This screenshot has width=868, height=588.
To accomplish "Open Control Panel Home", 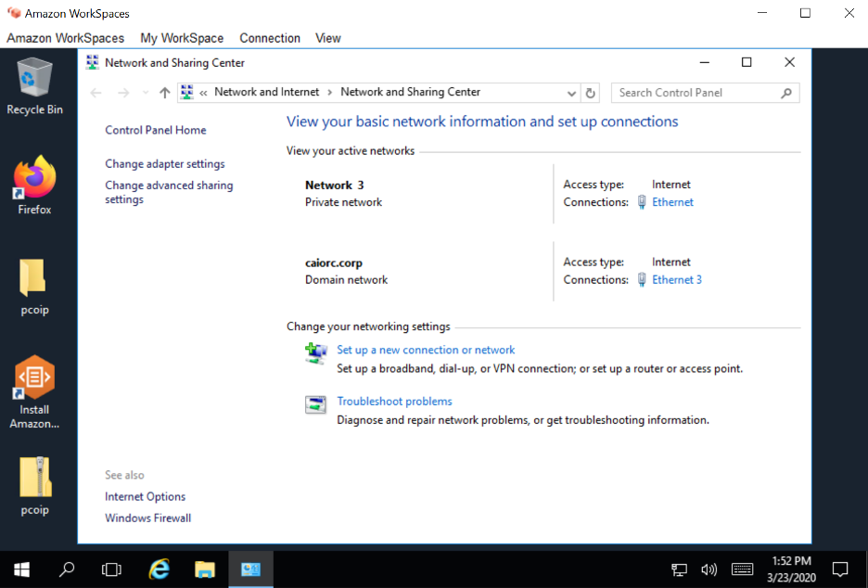I will click(156, 130).
